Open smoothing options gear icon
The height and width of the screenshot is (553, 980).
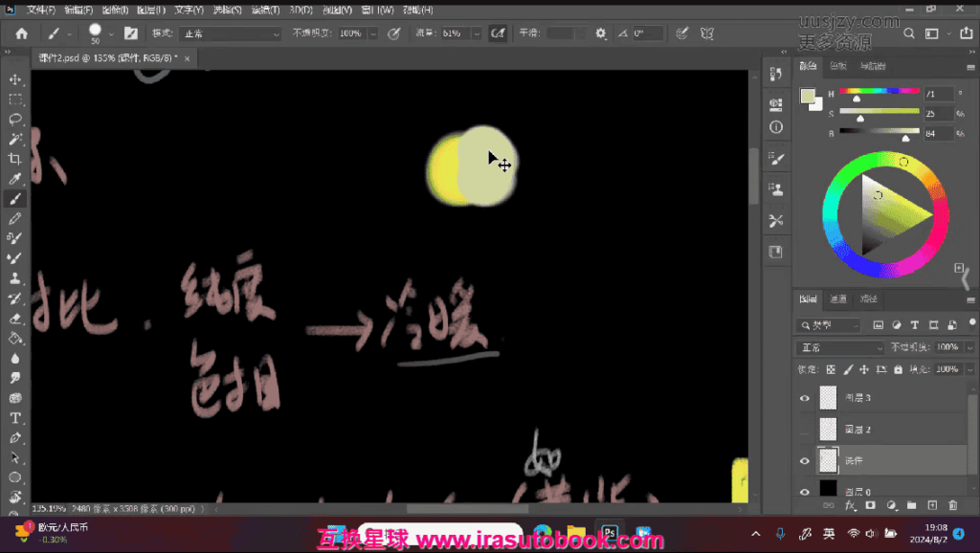601,33
